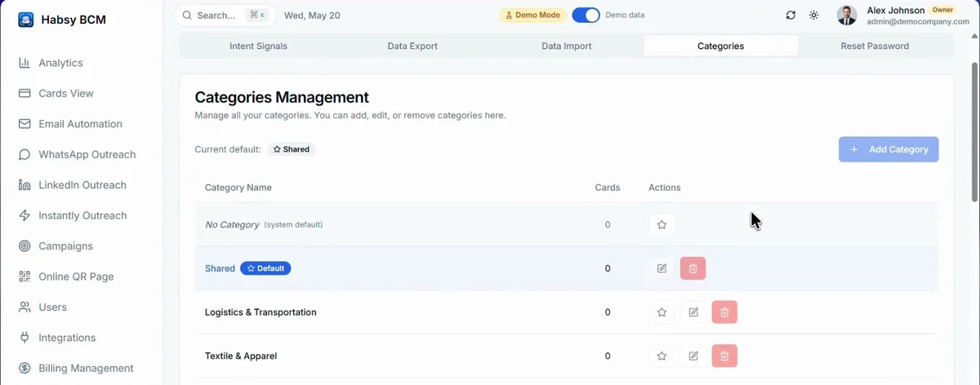The height and width of the screenshot is (385, 980).
Task: Switch to Reset Password tab
Action: (x=875, y=46)
